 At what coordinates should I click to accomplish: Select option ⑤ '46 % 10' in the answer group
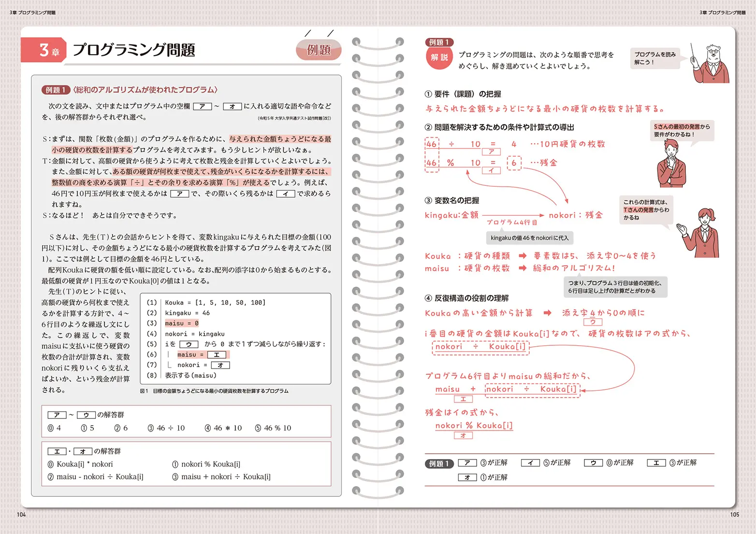click(273, 428)
